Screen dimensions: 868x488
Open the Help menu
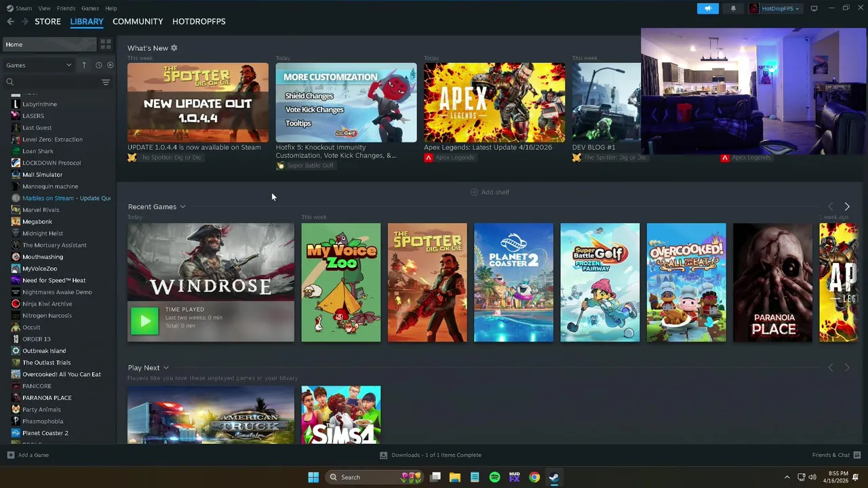[111, 8]
